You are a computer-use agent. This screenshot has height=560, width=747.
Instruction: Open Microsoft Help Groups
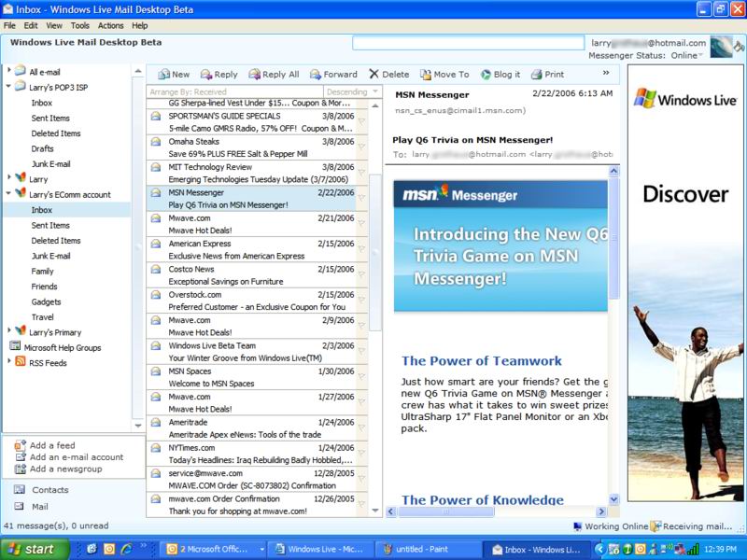coord(63,347)
